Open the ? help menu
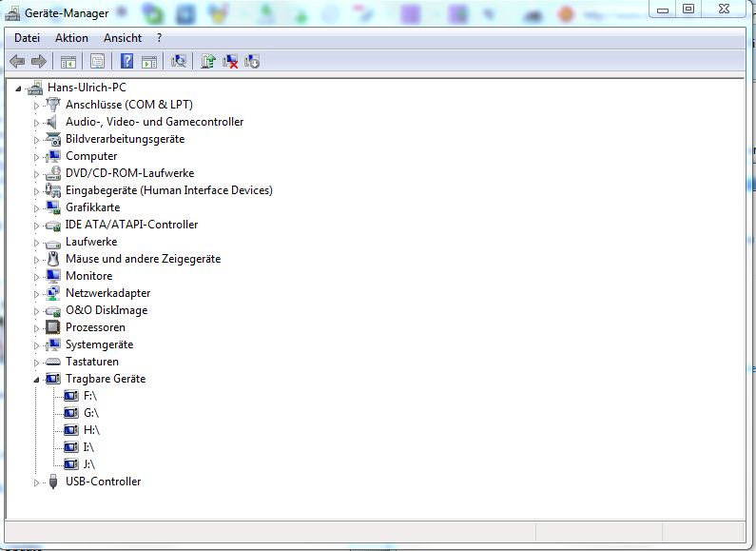The height and width of the screenshot is (551, 756). tap(159, 38)
